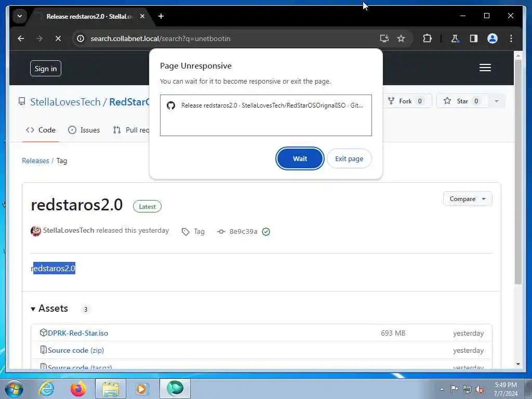Screen dimensions: 532x399
Task: Bookmark this page with the star icon
Action: [x=401, y=38]
